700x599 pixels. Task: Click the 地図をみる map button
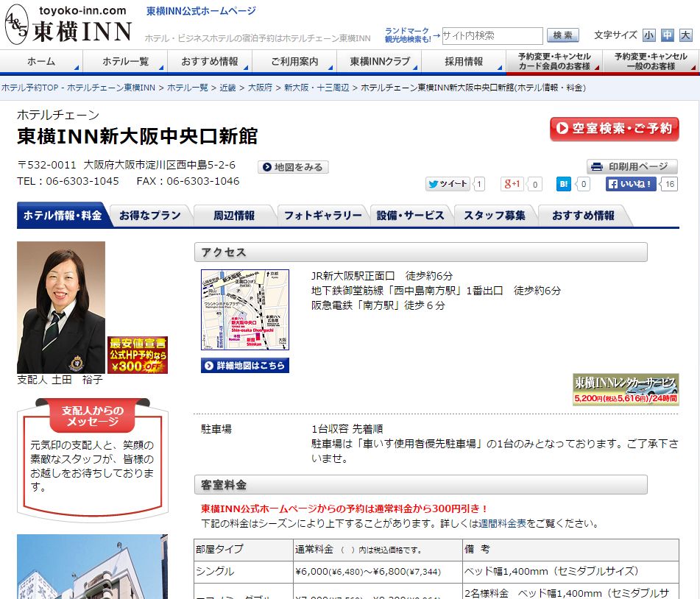pyautogui.click(x=293, y=167)
